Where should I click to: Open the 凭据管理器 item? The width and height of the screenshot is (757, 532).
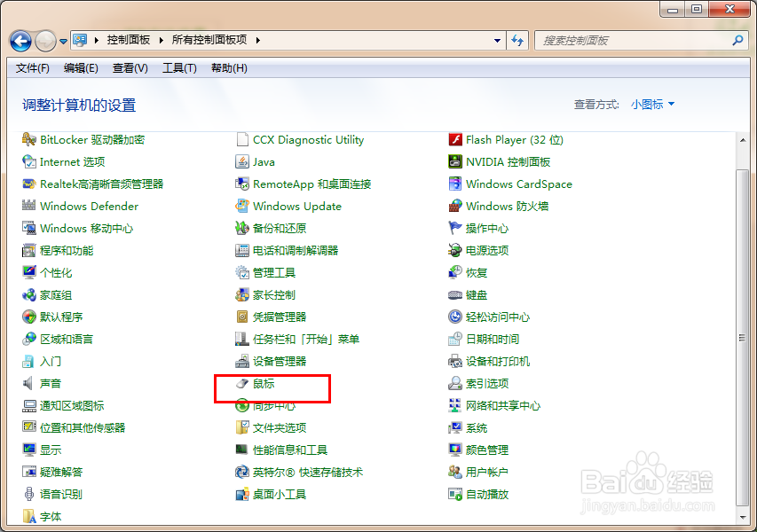[271, 317]
